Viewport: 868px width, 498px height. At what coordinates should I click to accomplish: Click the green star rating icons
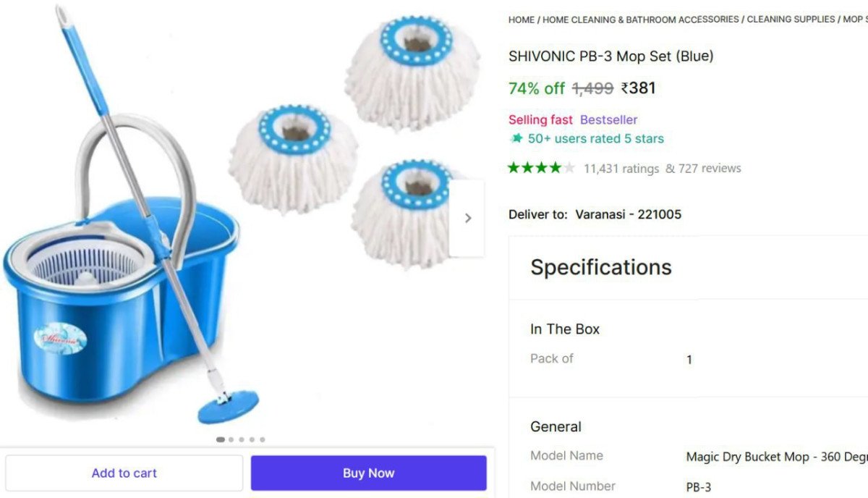tap(542, 168)
